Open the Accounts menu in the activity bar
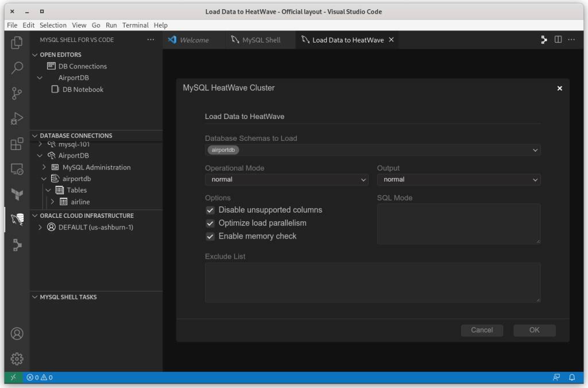Image resolution: width=588 pixels, height=388 pixels. pyautogui.click(x=17, y=333)
